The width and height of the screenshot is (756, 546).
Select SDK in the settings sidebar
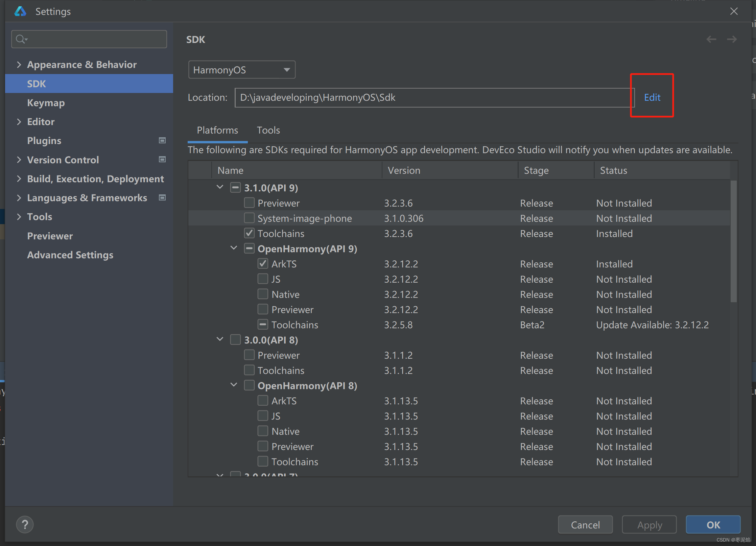click(x=89, y=84)
